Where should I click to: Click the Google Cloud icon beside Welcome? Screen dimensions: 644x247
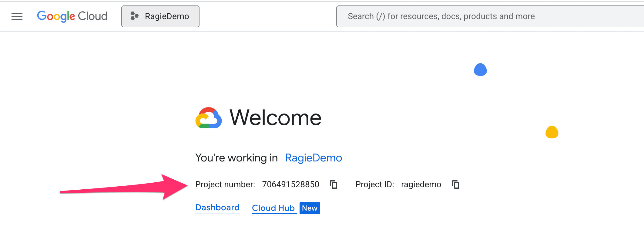[209, 118]
